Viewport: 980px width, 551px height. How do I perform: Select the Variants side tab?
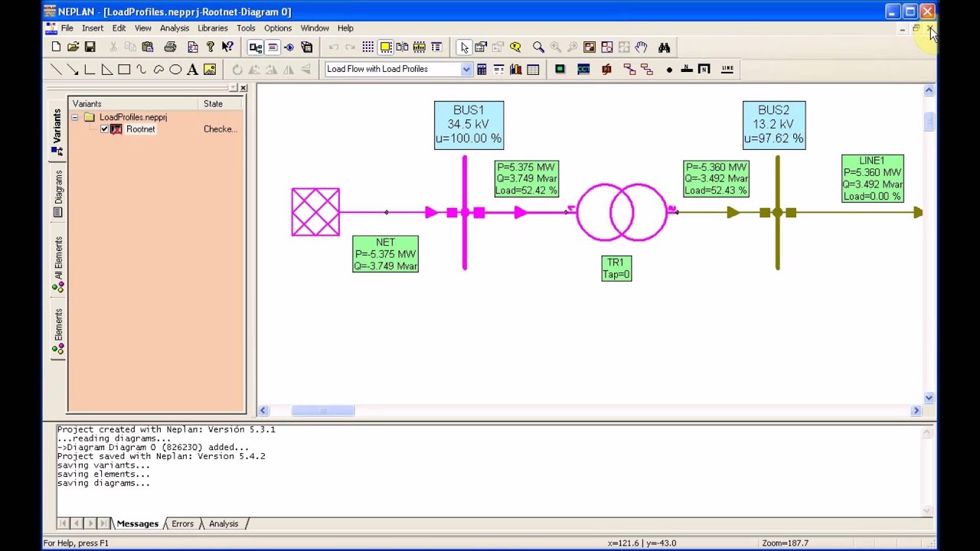[58, 132]
